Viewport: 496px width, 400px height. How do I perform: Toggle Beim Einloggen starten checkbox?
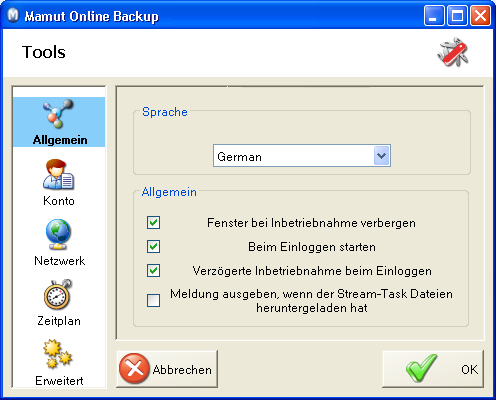coord(153,246)
